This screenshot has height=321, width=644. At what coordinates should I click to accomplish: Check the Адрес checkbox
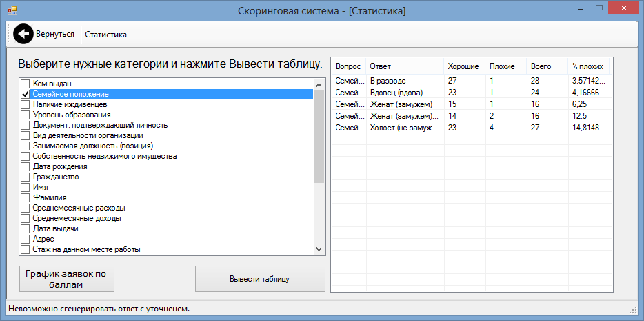(x=26, y=239)
